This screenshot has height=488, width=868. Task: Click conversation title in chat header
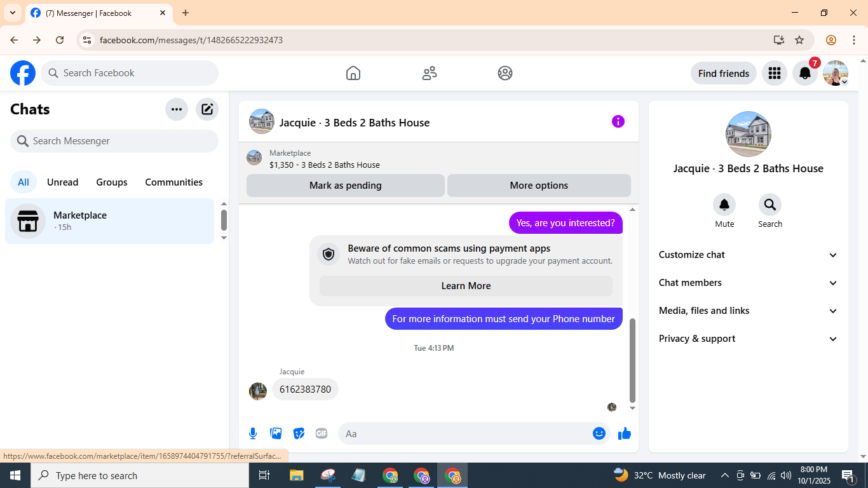[355, 123]
